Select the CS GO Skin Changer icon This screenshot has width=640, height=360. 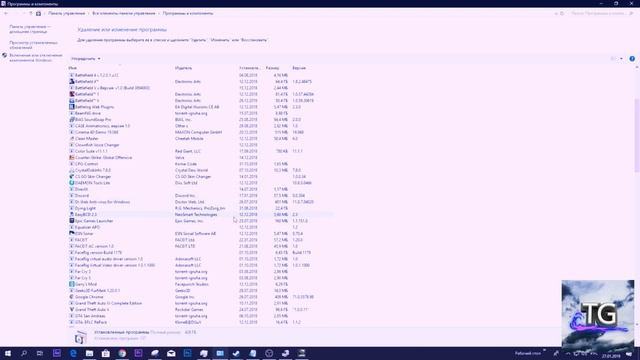click(x=71, y=176)
